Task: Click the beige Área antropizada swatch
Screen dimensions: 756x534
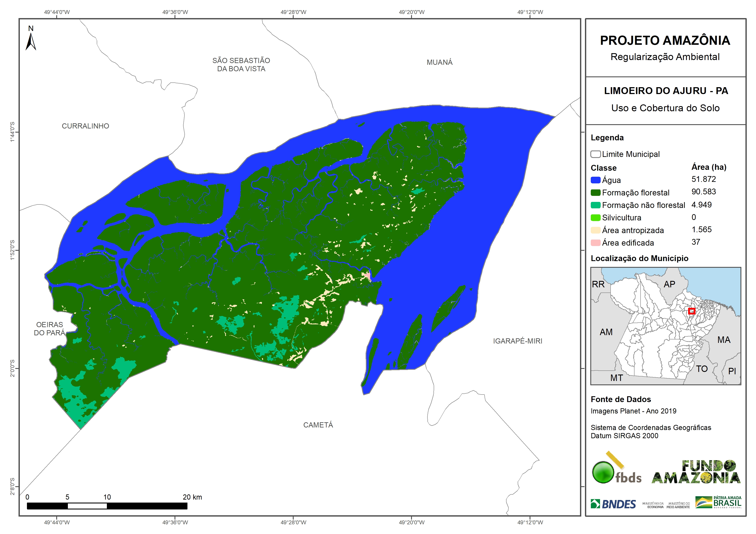Action: (x=595, y=230)
